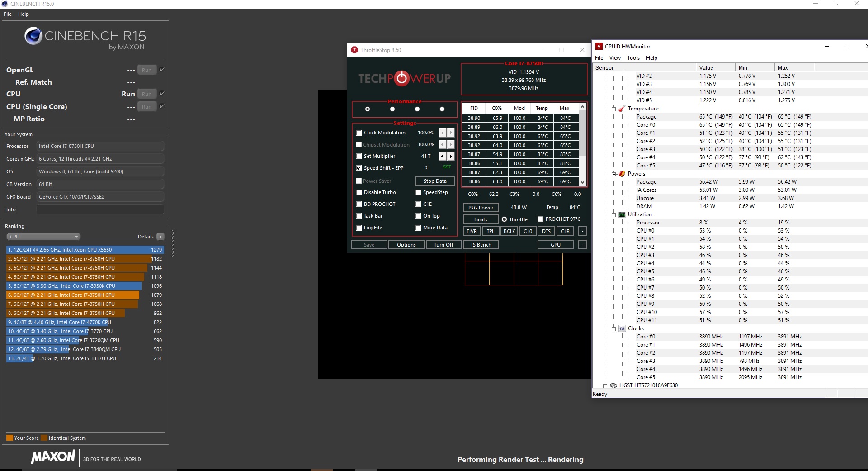Click the TPL button
The height and width of the screenshot is (471, 868).
(x=491, y=231)
